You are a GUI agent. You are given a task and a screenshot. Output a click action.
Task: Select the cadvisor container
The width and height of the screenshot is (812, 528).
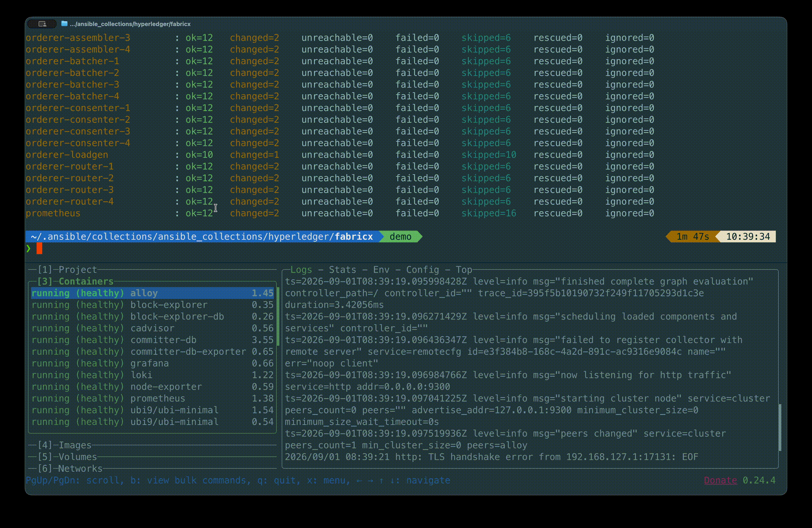[153, 328]
